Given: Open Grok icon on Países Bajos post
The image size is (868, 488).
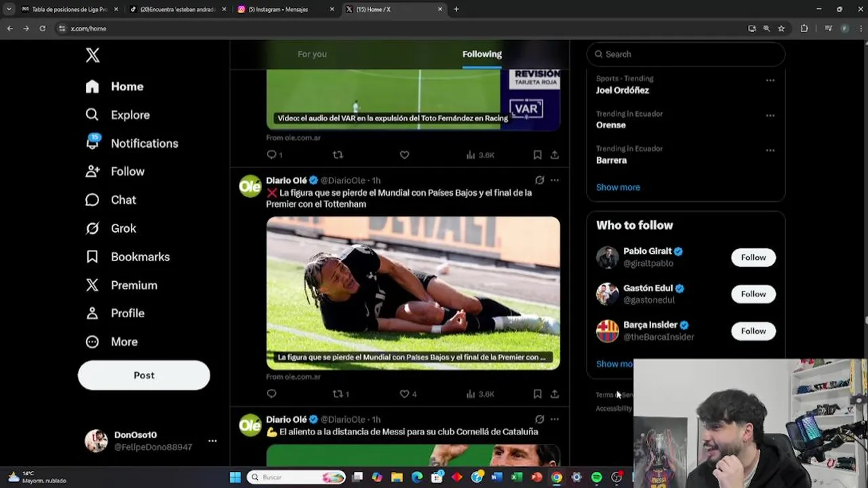Looking at the screenshot, I should point(539,180).
